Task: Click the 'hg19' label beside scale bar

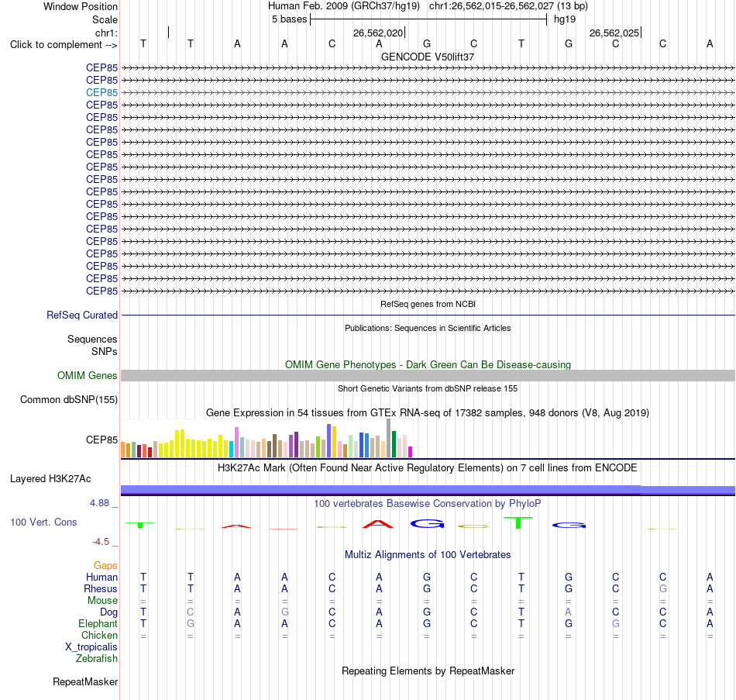Action: [x=565, y=19]
